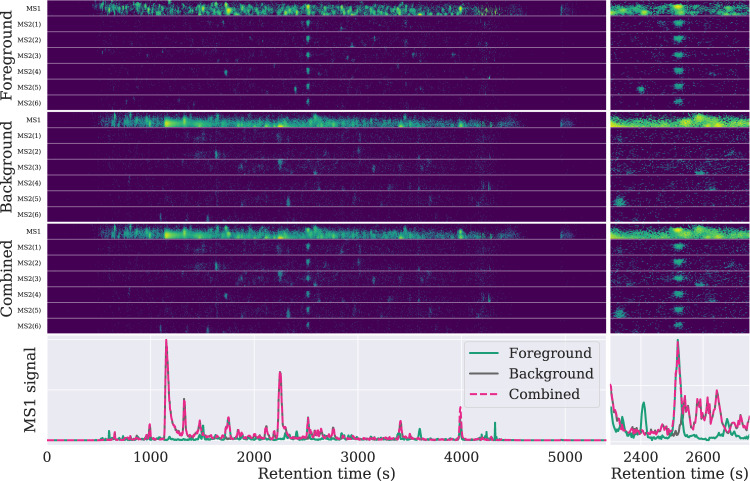The image size is (750, 481).
Task: Click the tallest pink peak in the MS1 signal plot
Action: point(166,342)
